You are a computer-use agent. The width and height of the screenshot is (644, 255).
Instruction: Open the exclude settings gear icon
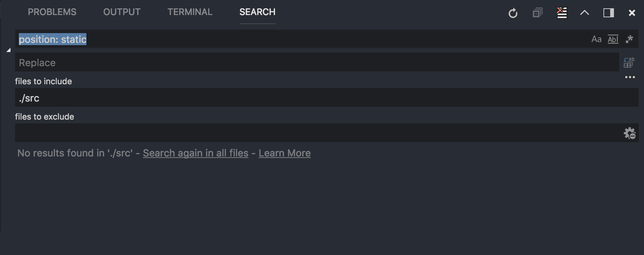coord(630,132)
